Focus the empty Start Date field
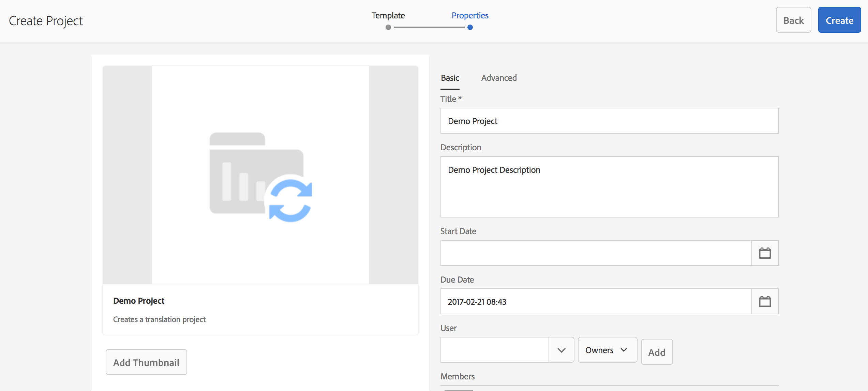Viewport: 868px width, 391px height. (x=596, y=253)
